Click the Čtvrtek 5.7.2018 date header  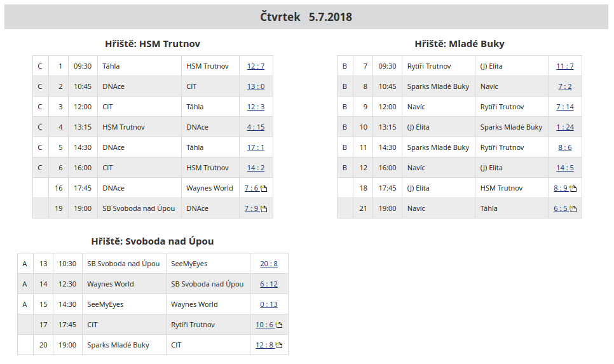306,17
